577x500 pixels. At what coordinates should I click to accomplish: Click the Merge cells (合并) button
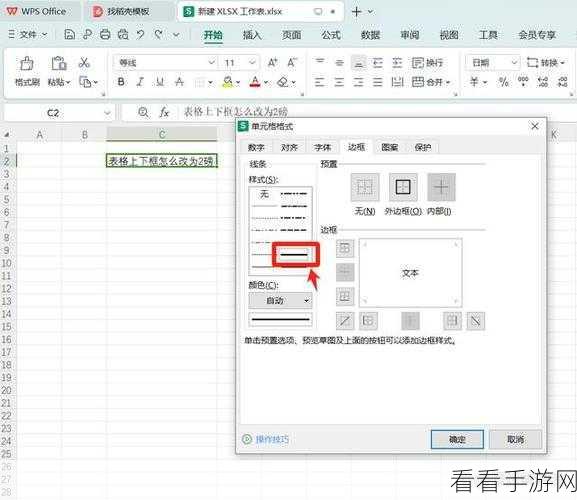[431, 82]
